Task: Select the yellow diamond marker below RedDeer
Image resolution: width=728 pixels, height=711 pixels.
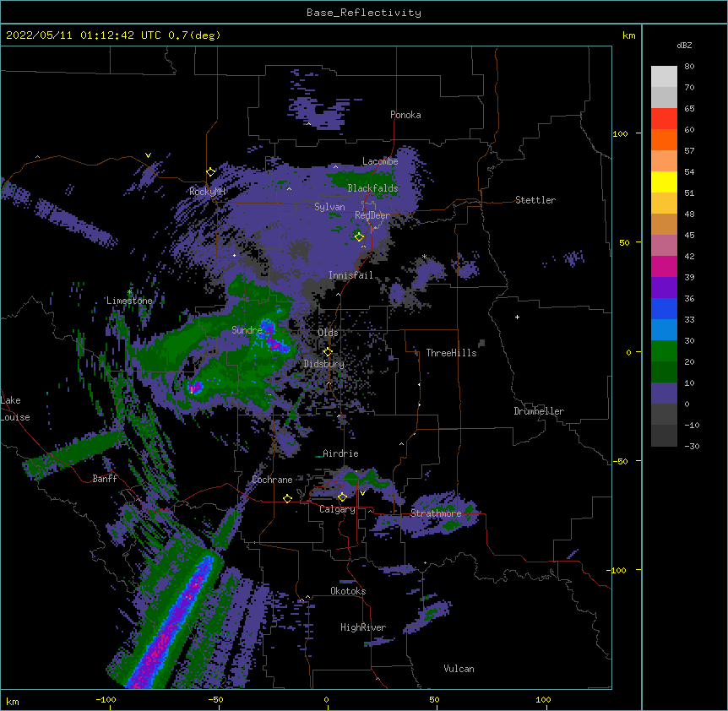Action: tap(359, 236)
